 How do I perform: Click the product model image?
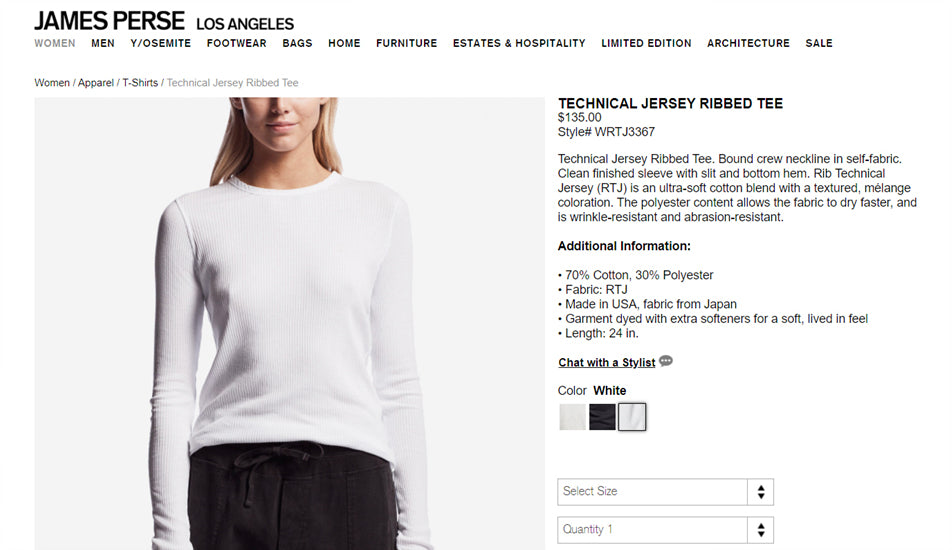click(x=290, y=324)
